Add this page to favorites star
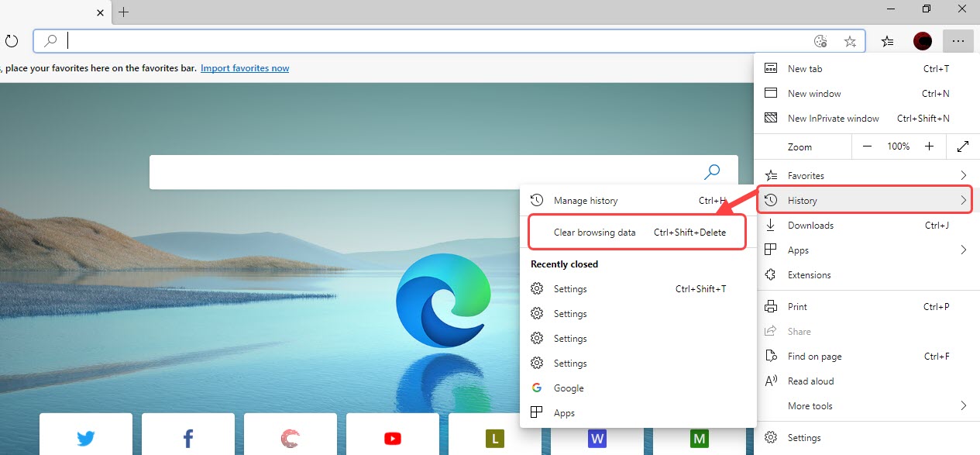 (850, 42)
